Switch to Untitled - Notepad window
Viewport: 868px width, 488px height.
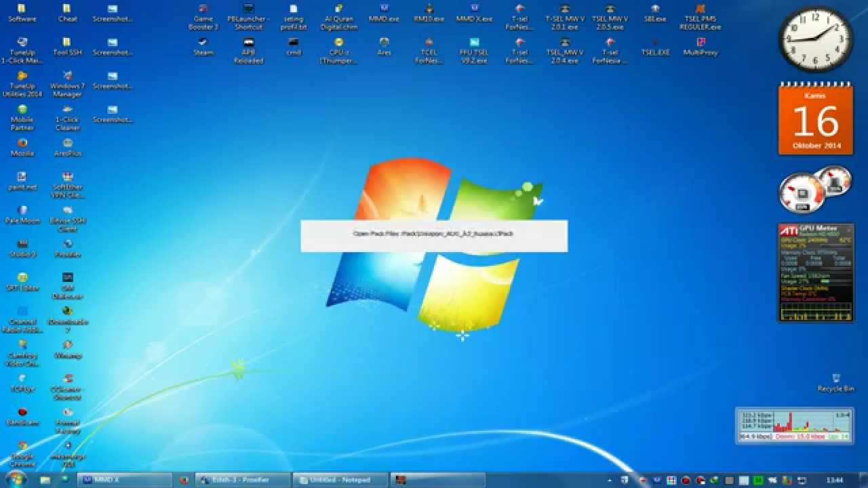(x=340, y=480)
